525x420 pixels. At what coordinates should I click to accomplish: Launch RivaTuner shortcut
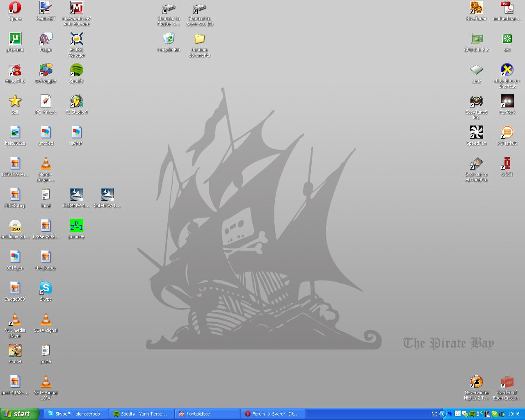[476, 11]
